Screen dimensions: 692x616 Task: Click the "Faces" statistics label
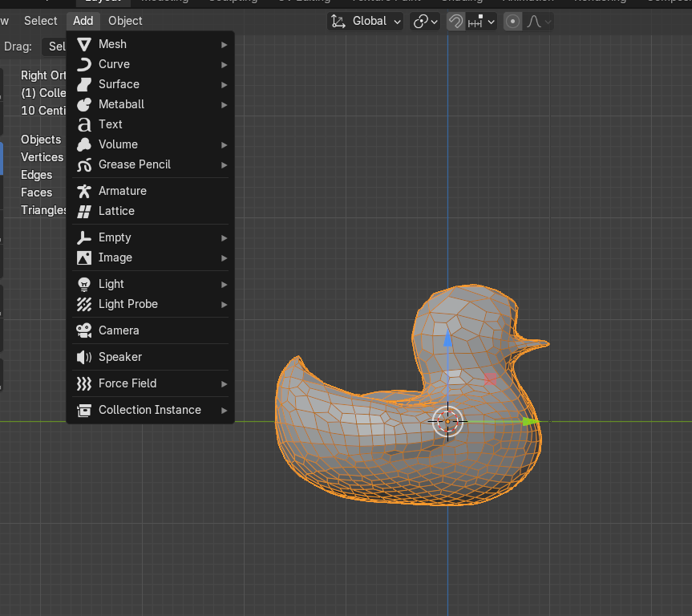tap(37, 192)
